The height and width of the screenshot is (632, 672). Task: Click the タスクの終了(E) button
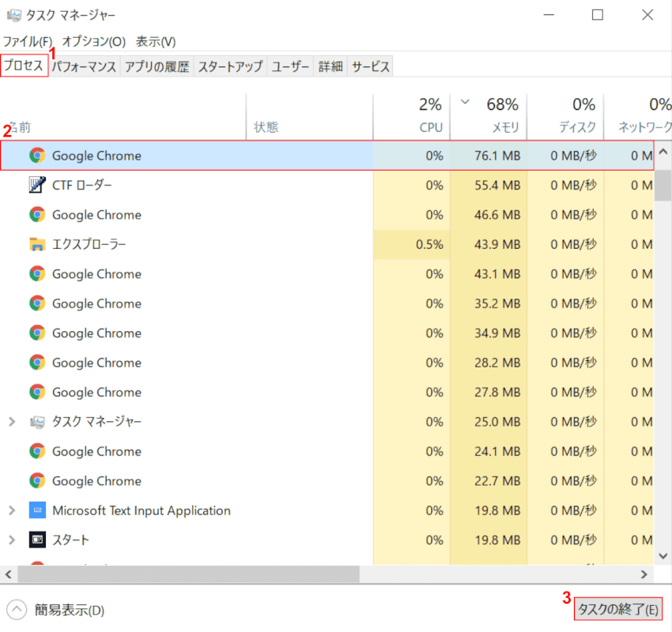(x=618, y=609)
